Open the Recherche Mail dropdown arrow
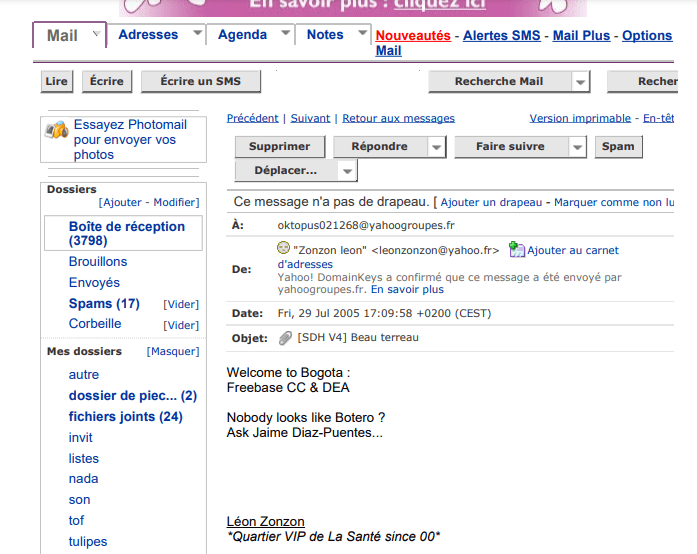The height and width of the screenshot is (554, 697). [x=581, y=82]
